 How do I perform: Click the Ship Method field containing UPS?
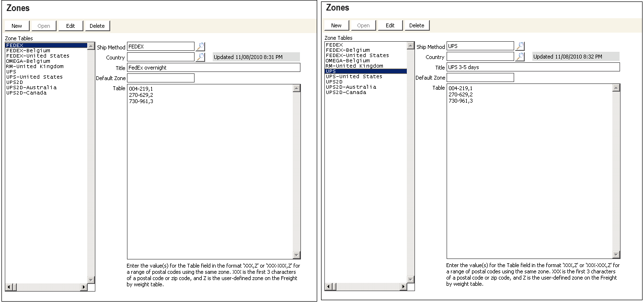tap(480, 46)
